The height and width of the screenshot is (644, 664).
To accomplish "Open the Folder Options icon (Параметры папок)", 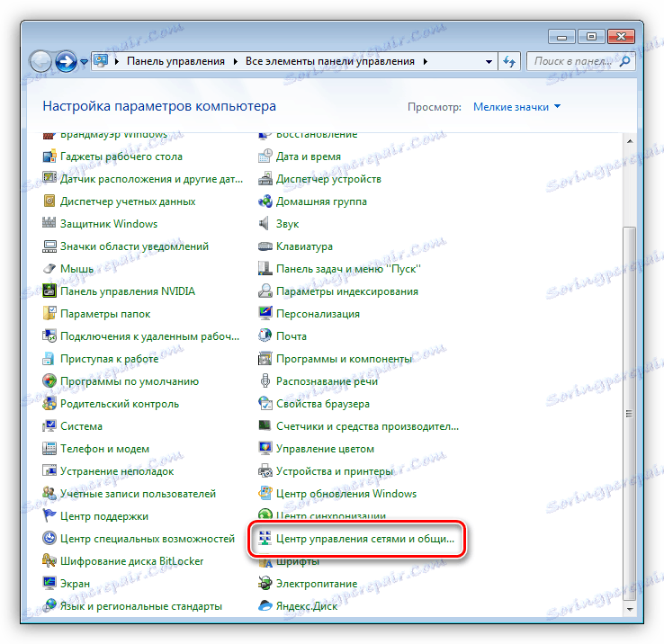I will 49,313.
